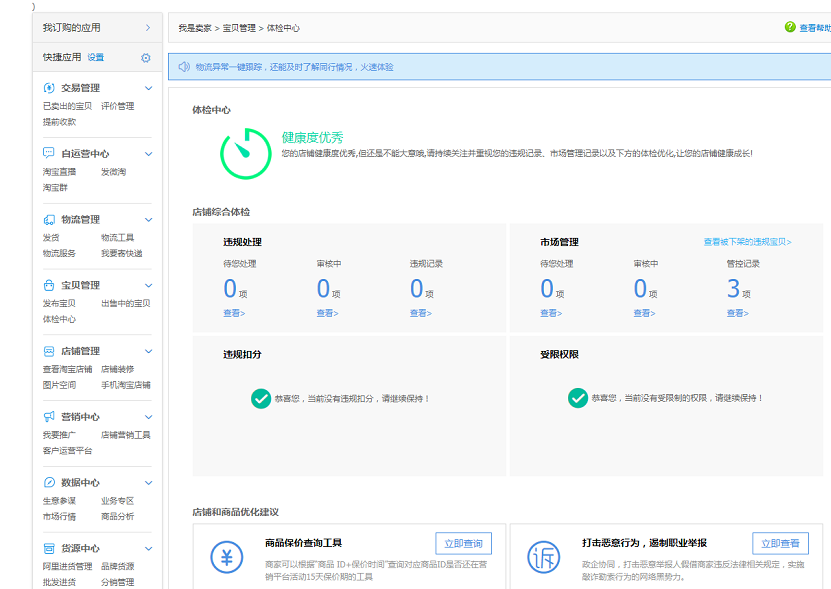Click the 货源中心 box icon
This screenshot has width=831, height=589.
[x=49, y=548]
